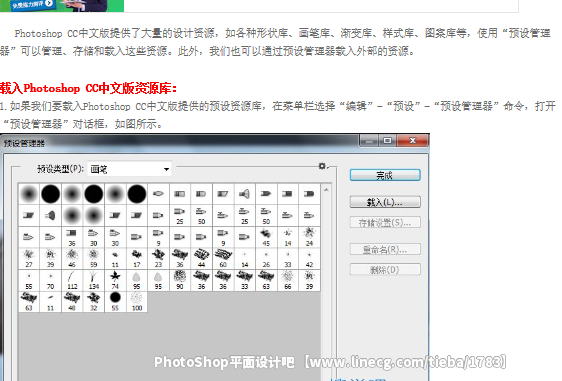Select the brush preset numbered 46

[72, 259]
